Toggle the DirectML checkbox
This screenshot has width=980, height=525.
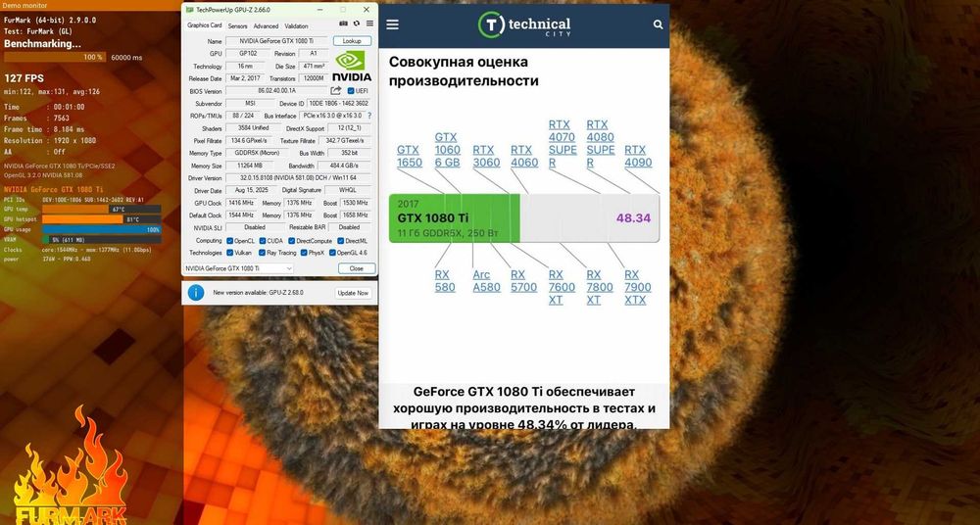(341, 241)
